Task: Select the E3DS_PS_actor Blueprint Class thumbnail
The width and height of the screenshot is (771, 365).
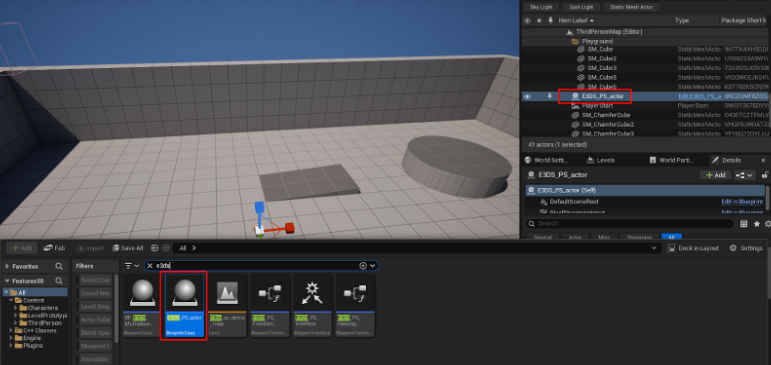Action: 184,305
